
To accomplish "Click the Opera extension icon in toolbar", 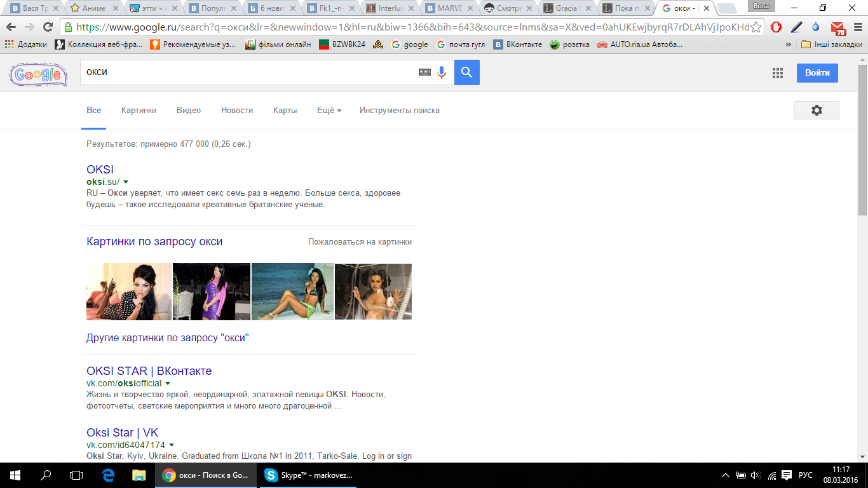I will coord(776,27).
